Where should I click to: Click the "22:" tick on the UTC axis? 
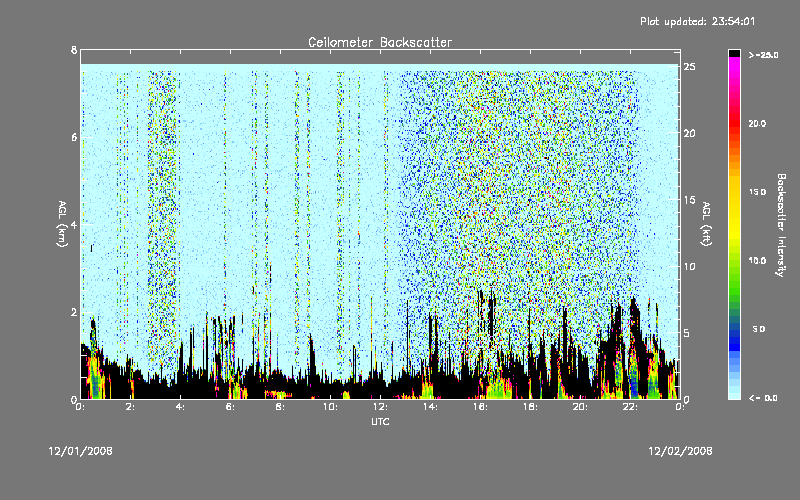(x=631, y=407)
